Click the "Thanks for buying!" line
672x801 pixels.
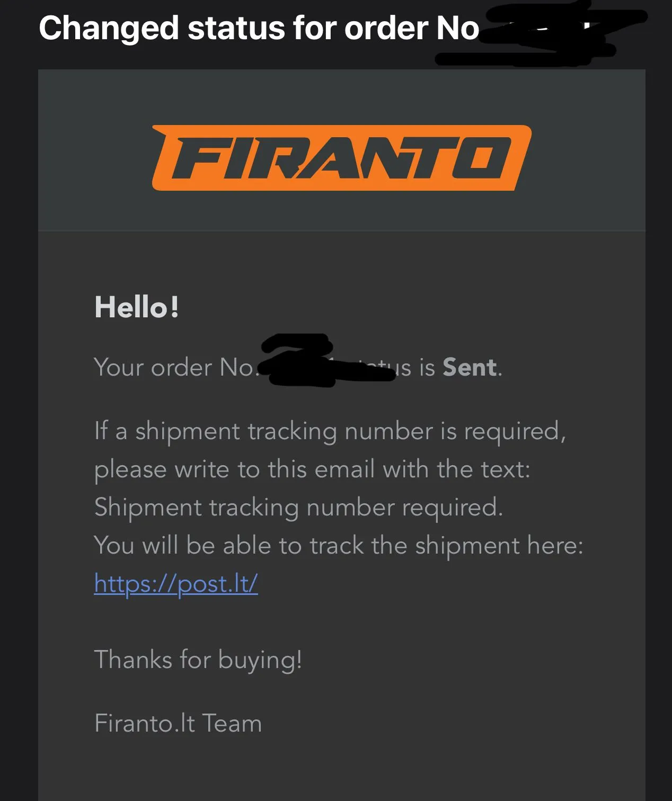(x=198, y=660)
